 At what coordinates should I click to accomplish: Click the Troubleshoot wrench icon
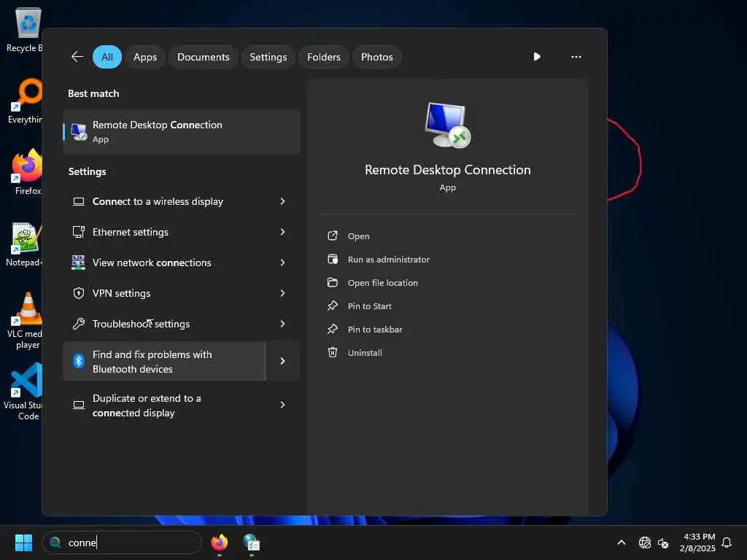coord(79,324)
